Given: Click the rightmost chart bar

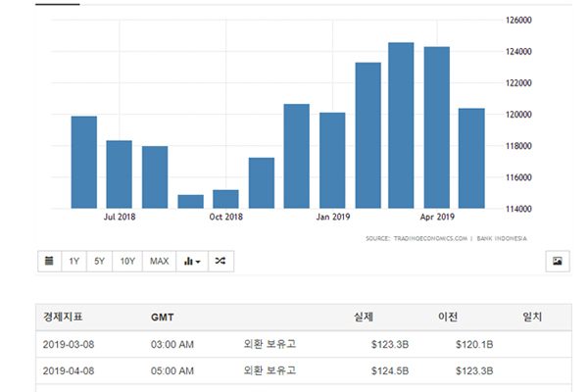Looking at the screenshot, I should coord(471,158).
